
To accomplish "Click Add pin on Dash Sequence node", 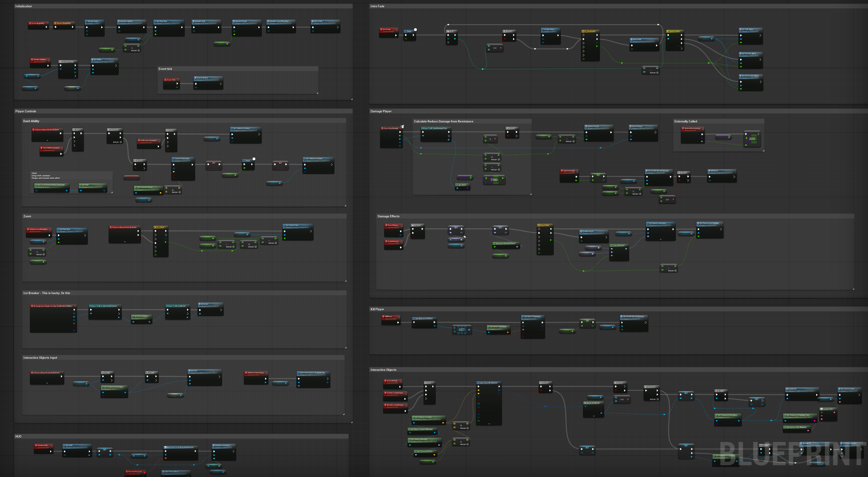I will 117,142.
